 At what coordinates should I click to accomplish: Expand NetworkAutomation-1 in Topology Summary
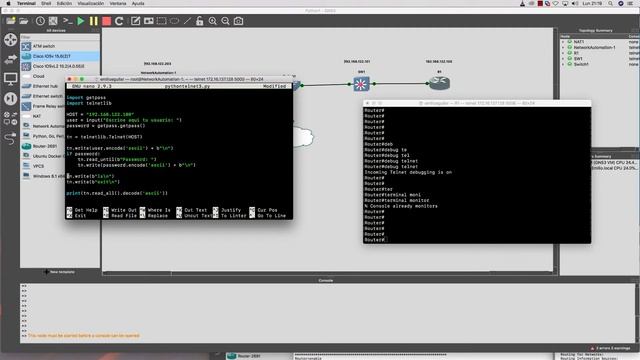coord(563,47)
